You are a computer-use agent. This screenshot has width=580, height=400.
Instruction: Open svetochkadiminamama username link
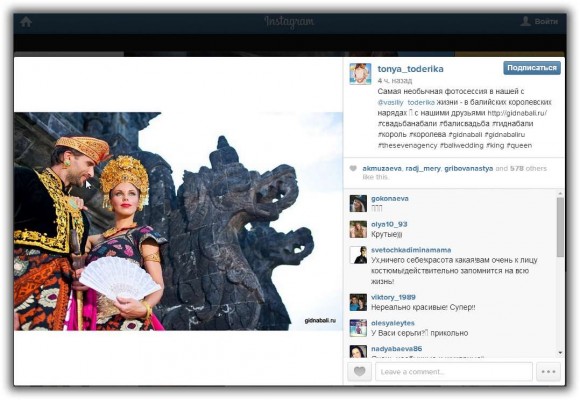[x=411, y=250]
